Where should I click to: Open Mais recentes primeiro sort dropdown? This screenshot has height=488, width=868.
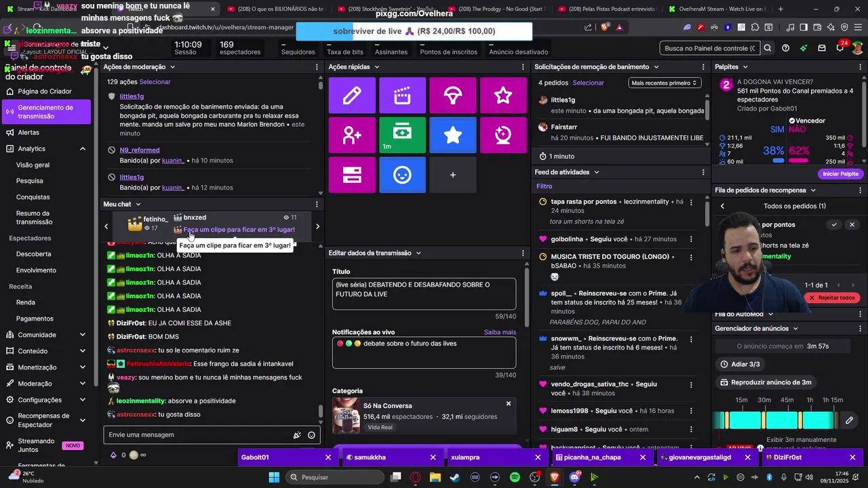coord(664,83)
